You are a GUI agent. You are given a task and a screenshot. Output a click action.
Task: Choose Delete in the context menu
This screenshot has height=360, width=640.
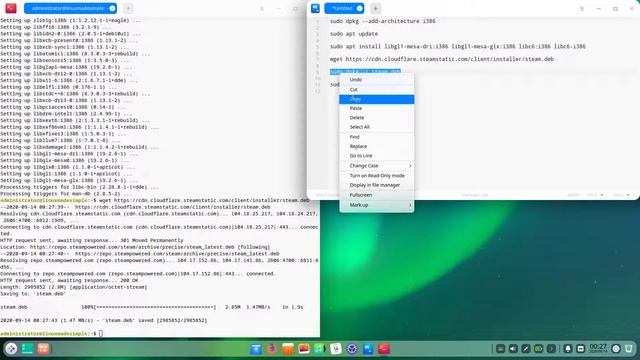376,118
